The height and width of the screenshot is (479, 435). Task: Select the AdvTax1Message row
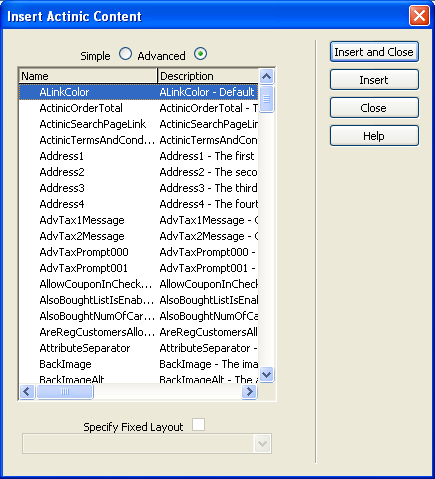point(139,220)
